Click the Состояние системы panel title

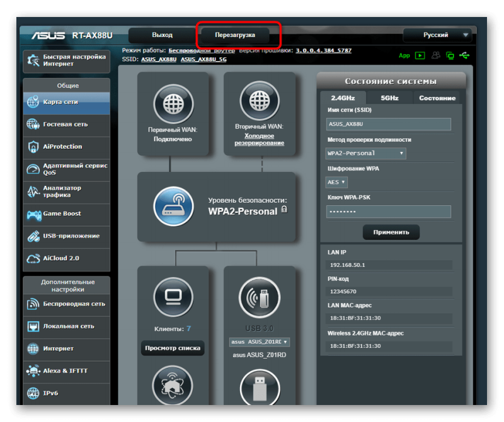click(391, 81)
